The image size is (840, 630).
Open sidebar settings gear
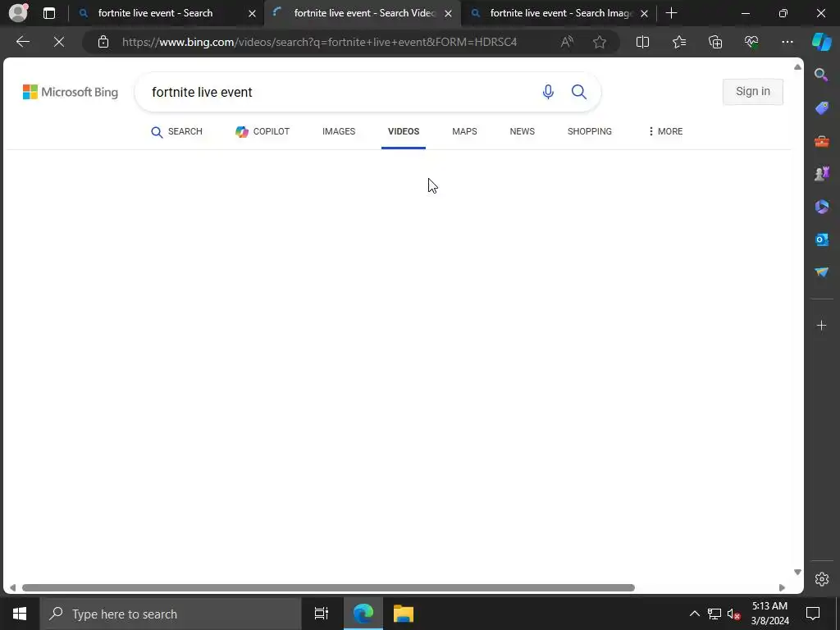(821, 579)
